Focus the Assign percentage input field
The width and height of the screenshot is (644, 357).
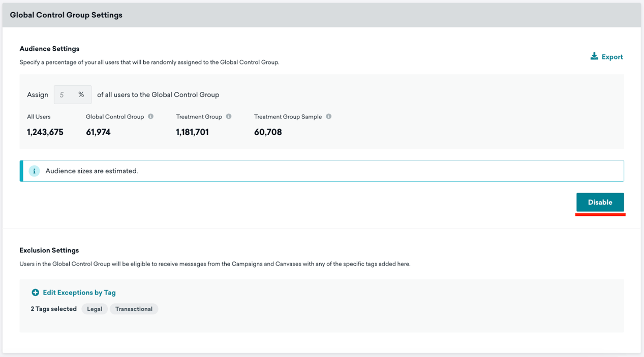pyautogui.click(x=65, y=95)
